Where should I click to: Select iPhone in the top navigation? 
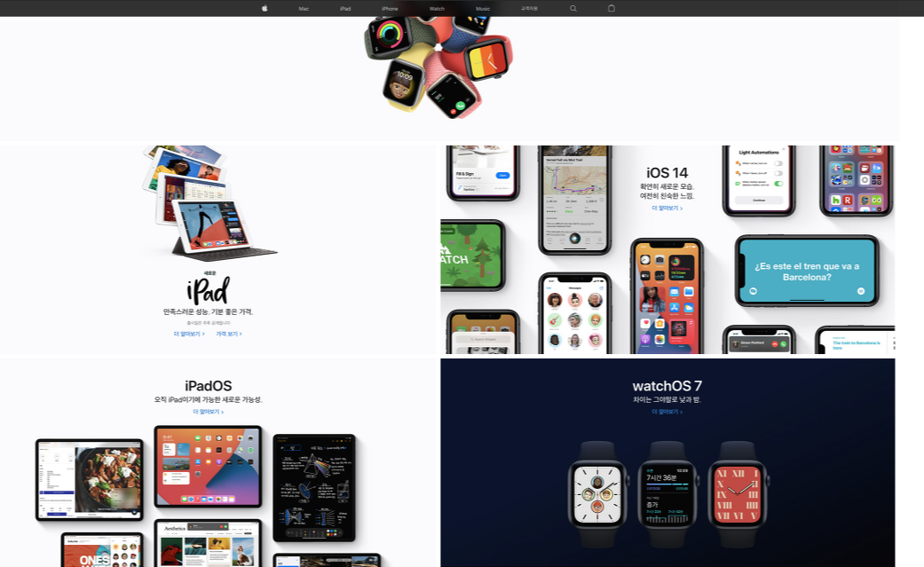pyautogui.click(x=390, y=9)
